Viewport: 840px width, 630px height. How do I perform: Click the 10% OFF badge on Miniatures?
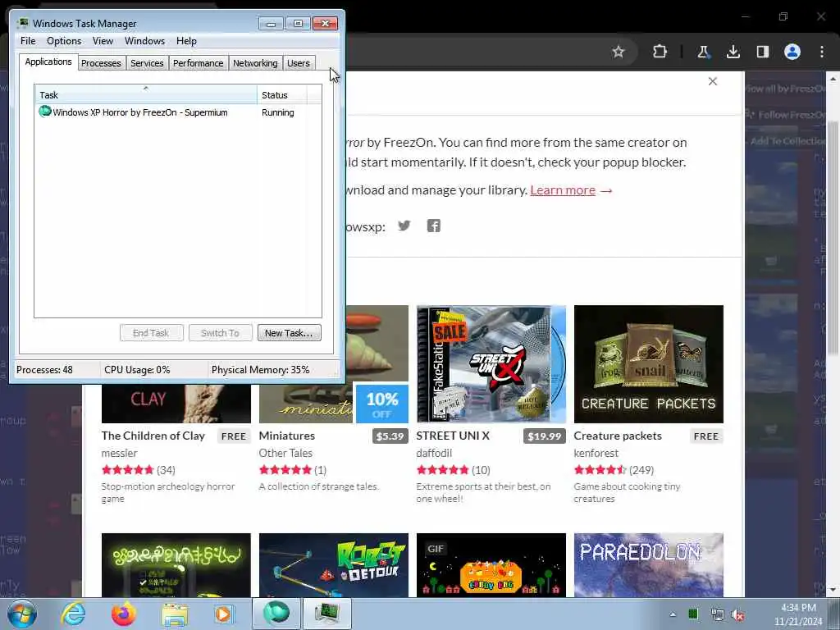coord(382,404)
